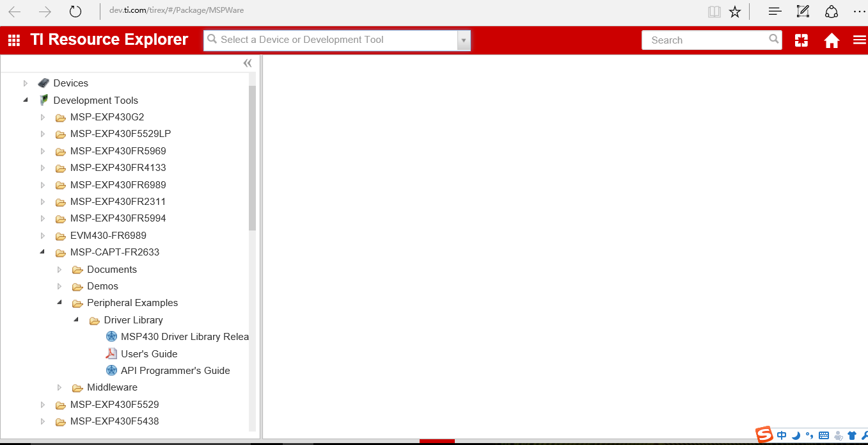Click the MSP430 Driver Library Release icon
The height and width of the screenshot is (445, 868).
112,337
